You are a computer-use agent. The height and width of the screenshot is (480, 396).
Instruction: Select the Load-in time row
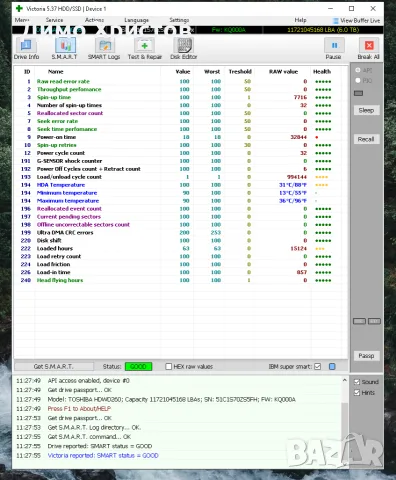coord(180,272)
